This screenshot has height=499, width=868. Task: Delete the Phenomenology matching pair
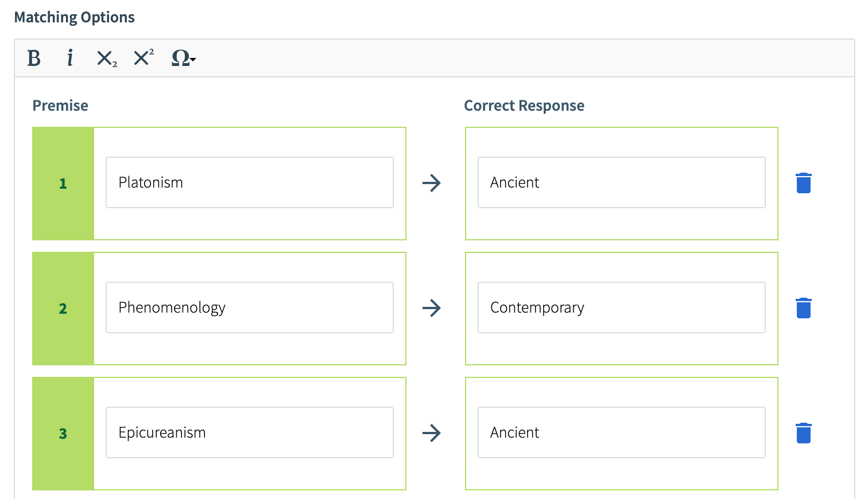coord(804,308)
